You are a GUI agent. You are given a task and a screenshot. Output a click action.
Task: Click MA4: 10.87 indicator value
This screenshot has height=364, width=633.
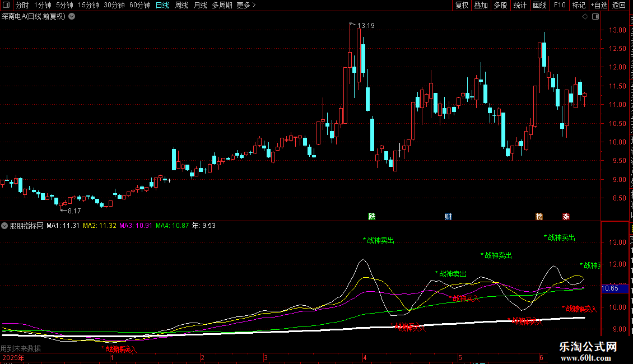click(x=173, y=226)
